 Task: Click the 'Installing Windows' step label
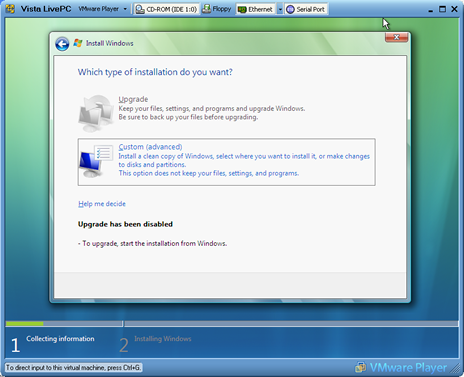pyautogui.click(x=163, y=339)
